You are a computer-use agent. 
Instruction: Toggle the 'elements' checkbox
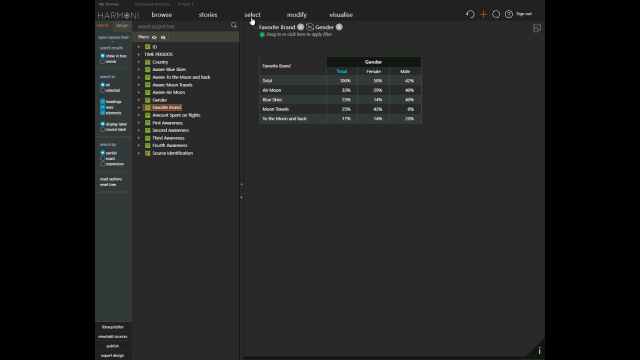click(x=102, y=113)
